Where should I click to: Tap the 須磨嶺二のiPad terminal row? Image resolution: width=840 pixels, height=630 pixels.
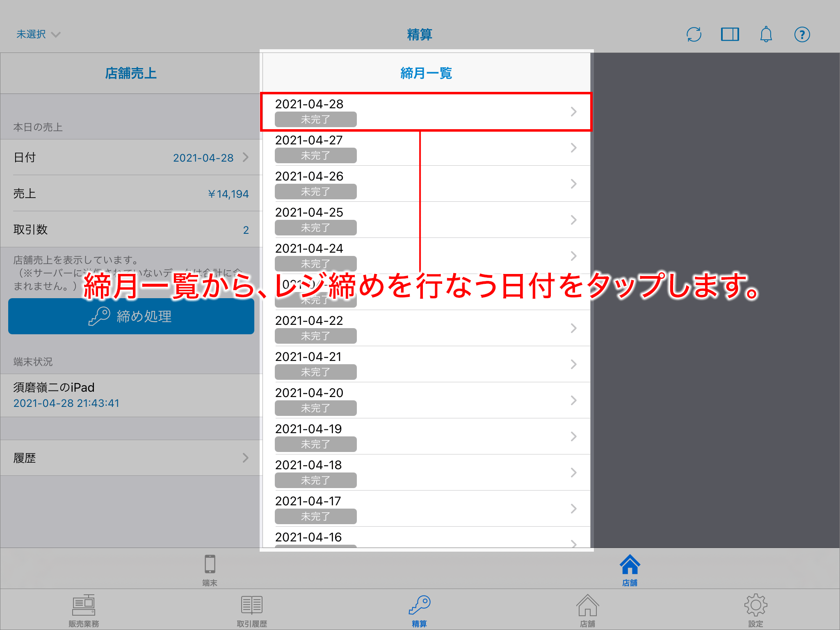(131, 395)
